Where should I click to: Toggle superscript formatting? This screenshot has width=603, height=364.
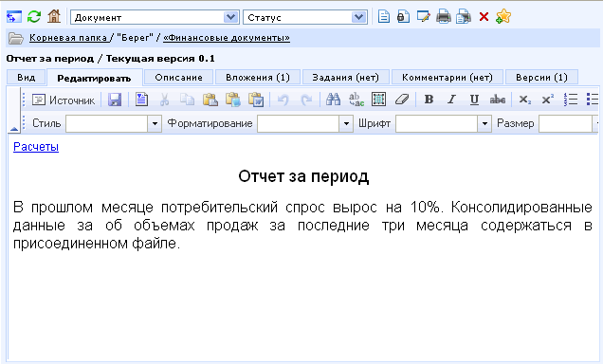(x=548, y=100)
